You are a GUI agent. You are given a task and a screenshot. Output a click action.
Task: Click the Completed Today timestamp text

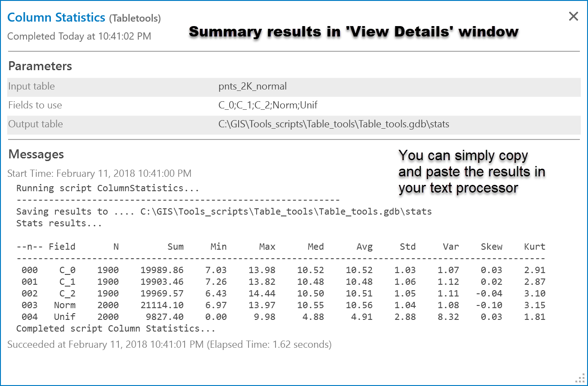(x=79, y=36)
